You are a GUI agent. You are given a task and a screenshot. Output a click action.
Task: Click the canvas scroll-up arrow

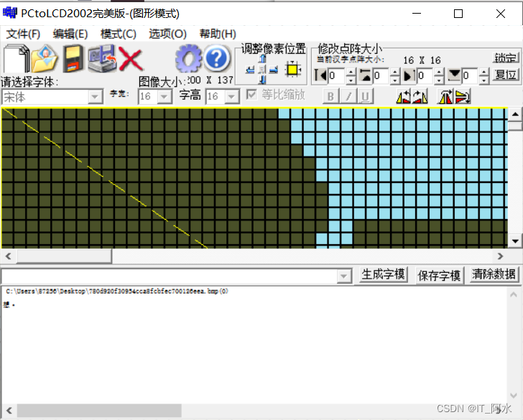pyautogui.click(x=515, y=115)
